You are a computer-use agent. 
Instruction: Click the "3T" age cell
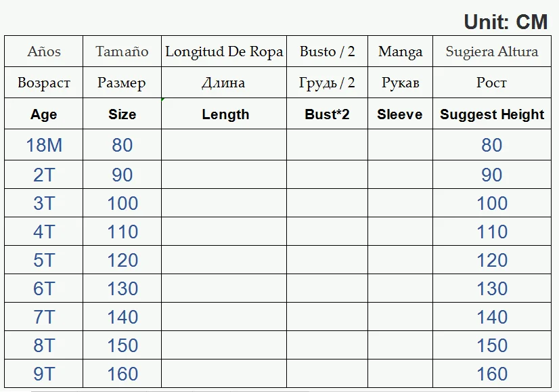pos(44,203)
